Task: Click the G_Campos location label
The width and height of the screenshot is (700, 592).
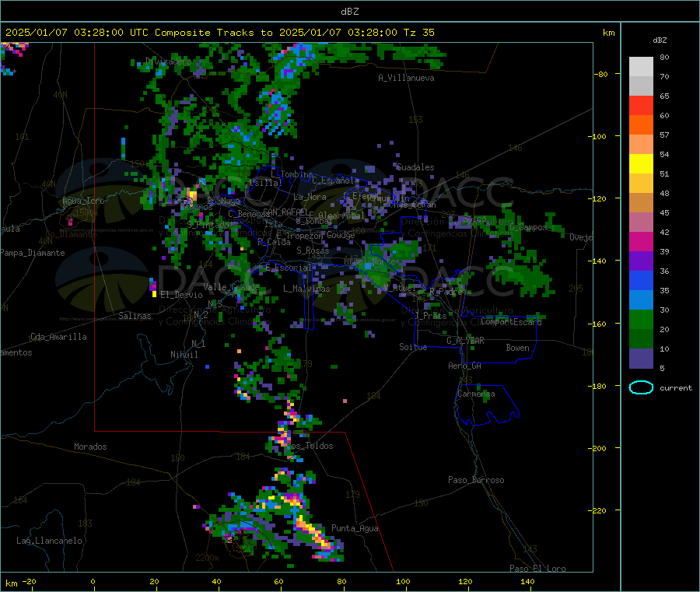Action: tap(528, 227)
